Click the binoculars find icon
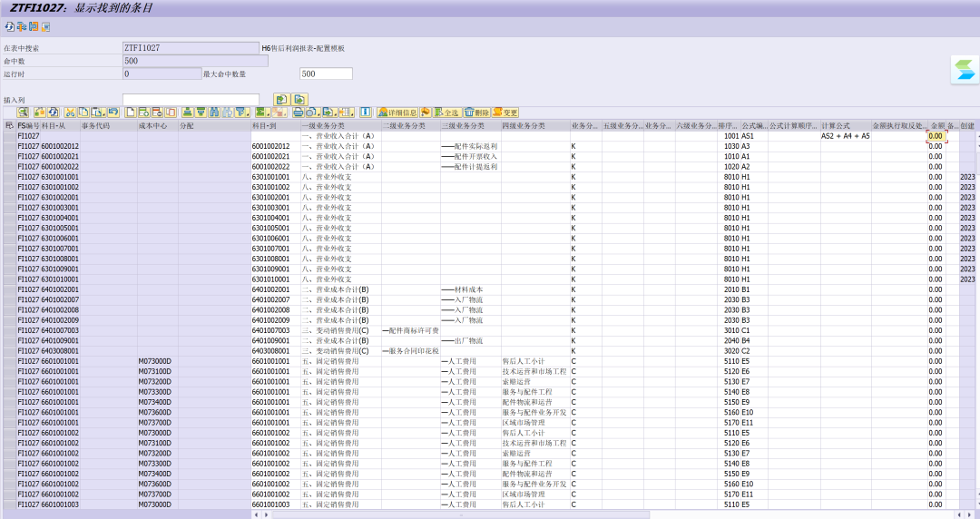This screenshot has height=519, width=980. coord(214,113)
